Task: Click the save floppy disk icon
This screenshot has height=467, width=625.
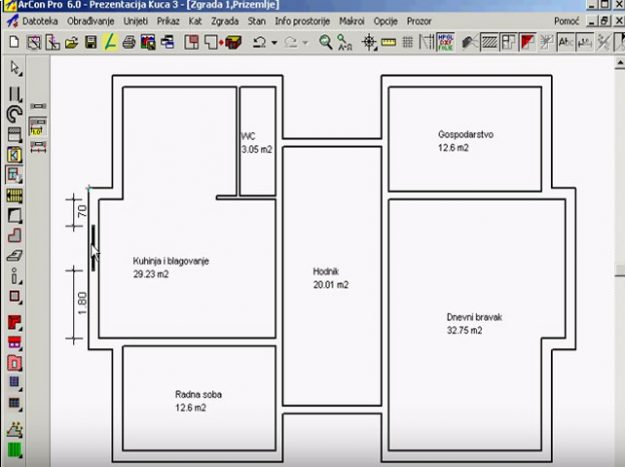Action: [x=91, y=42]
